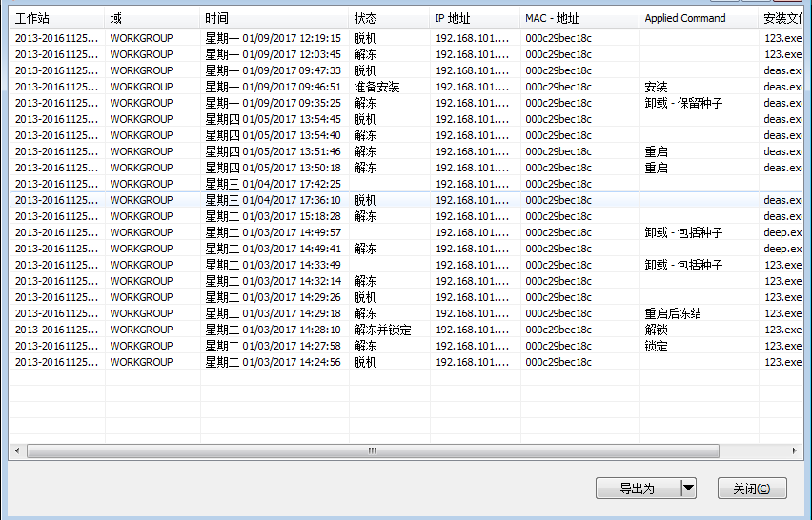Click the 安装文件 column header

pyautogui.click(x=784, y=18)
